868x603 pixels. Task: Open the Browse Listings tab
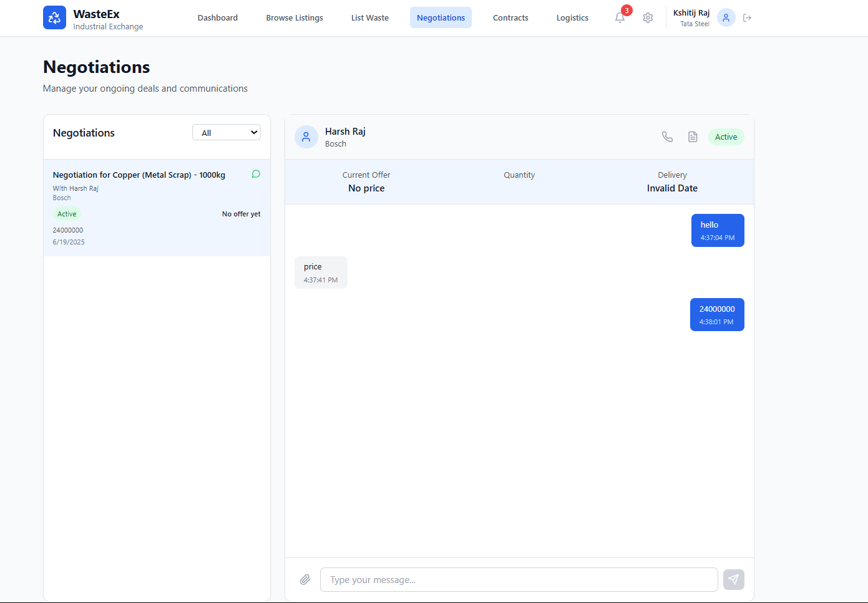[295, 17]
